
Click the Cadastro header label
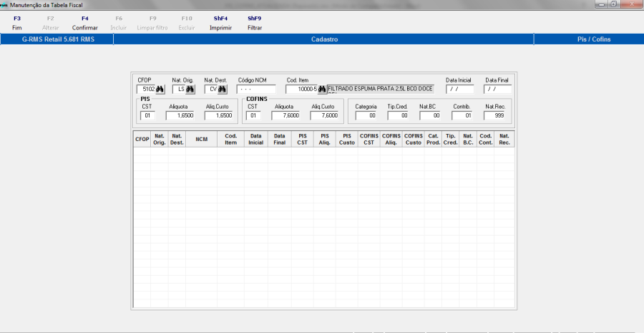pyautogui.click(x=324, y=39)
